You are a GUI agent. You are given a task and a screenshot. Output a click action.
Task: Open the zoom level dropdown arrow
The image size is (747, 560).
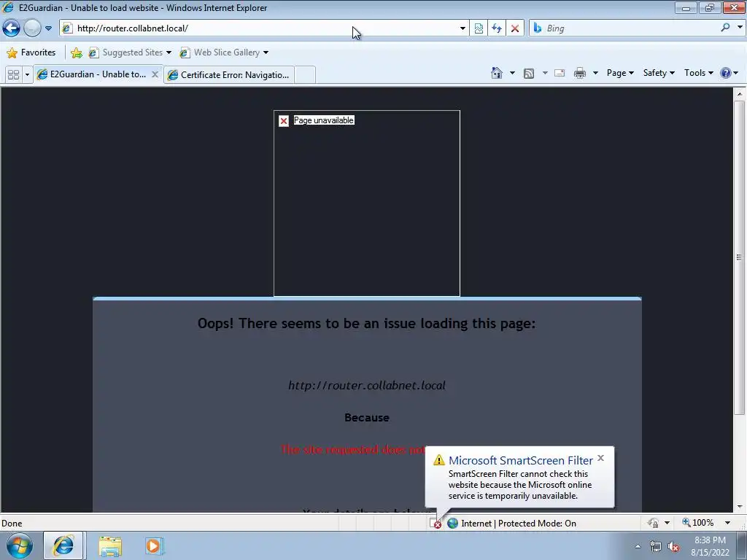(x=727, y=523)
